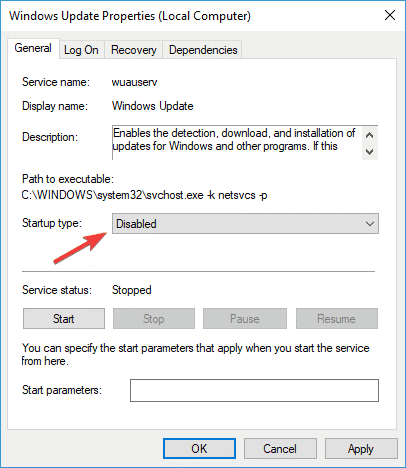Click the description box down arrow
The height and width of the screenshot is (468, 406).
click(369, 152)
